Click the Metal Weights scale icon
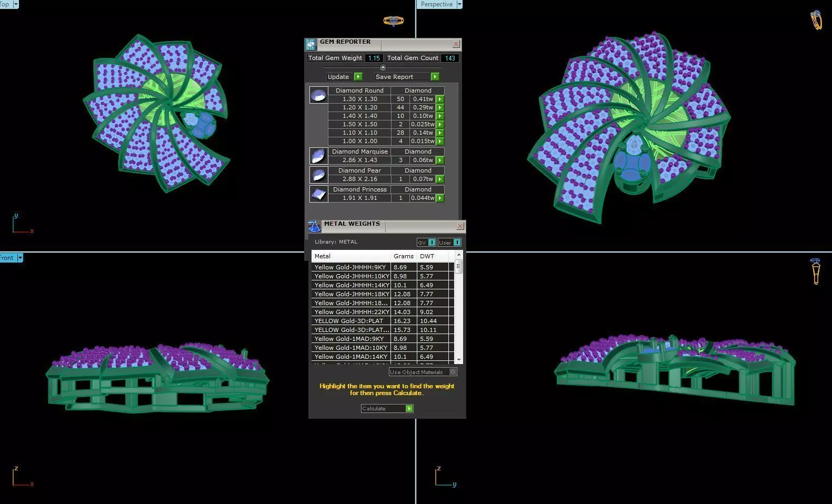 [314, 227]
